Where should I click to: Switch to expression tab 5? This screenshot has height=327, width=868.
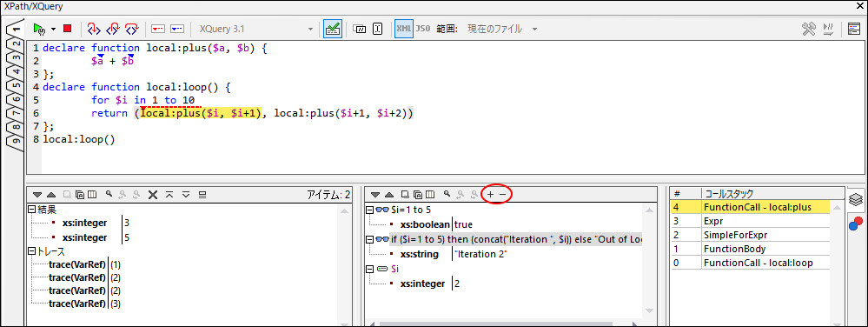pyautogui.click(x=16, y=85)
